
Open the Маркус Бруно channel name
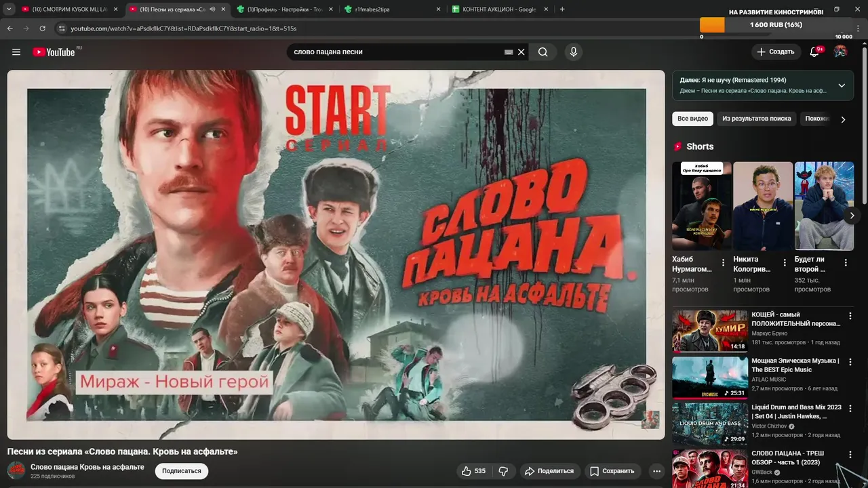point(769,333)
